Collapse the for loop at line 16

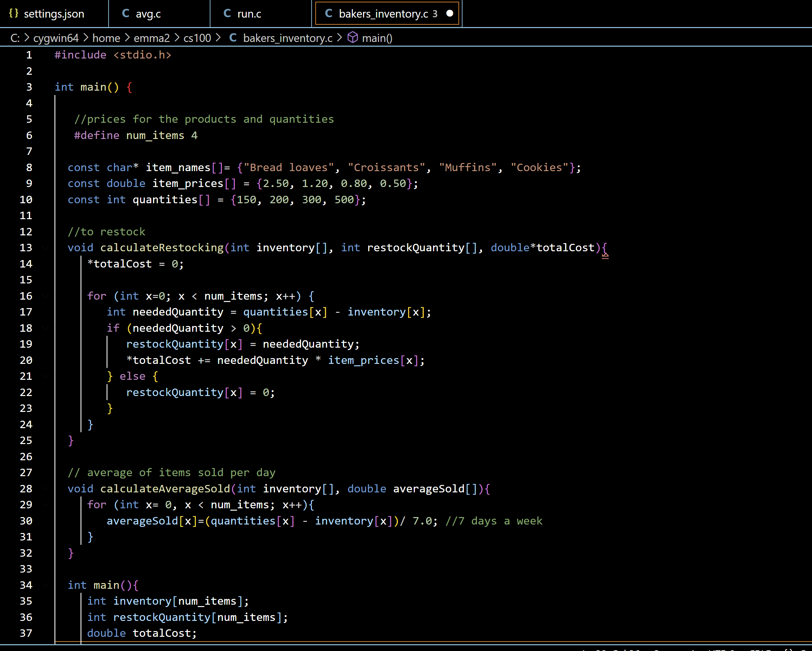(x=46, y=296)
